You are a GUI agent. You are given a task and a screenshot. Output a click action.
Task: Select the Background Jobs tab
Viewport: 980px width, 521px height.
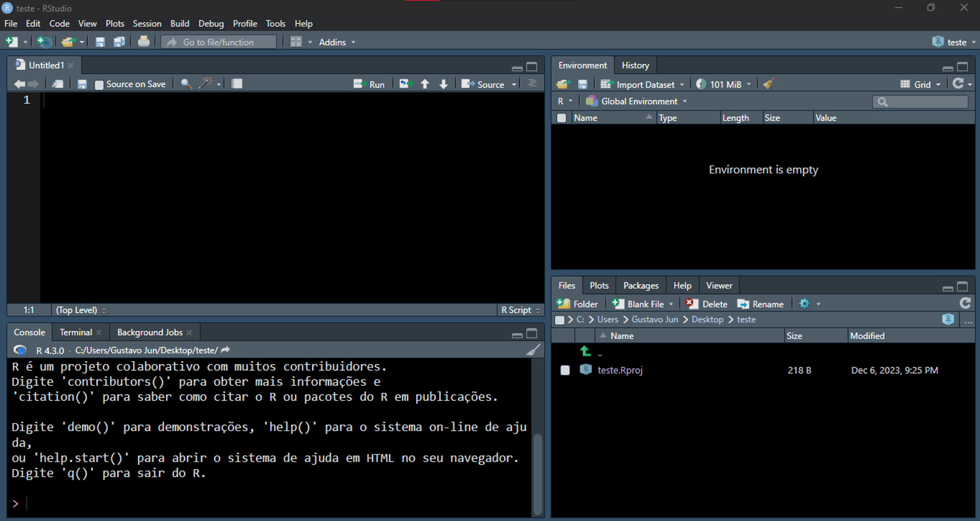click(149, 332)
